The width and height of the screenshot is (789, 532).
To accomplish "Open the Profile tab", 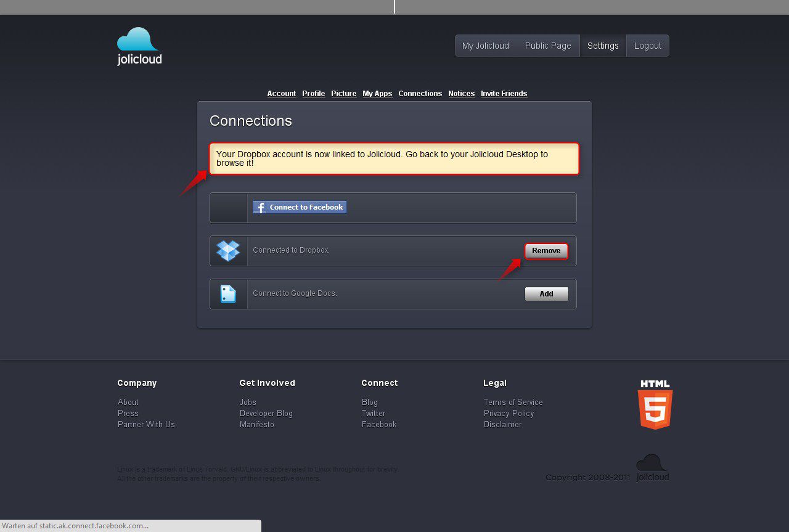I will (x=313, y=93).
